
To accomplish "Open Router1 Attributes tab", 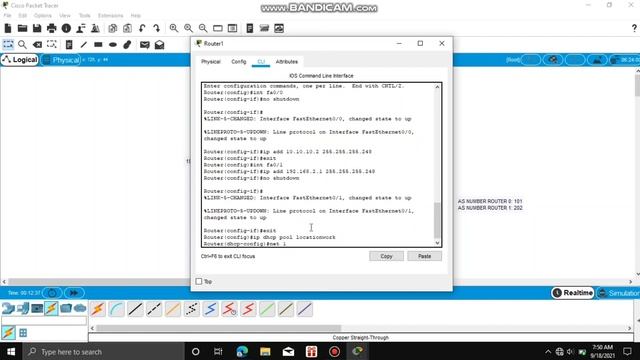I will pos(287,62).
